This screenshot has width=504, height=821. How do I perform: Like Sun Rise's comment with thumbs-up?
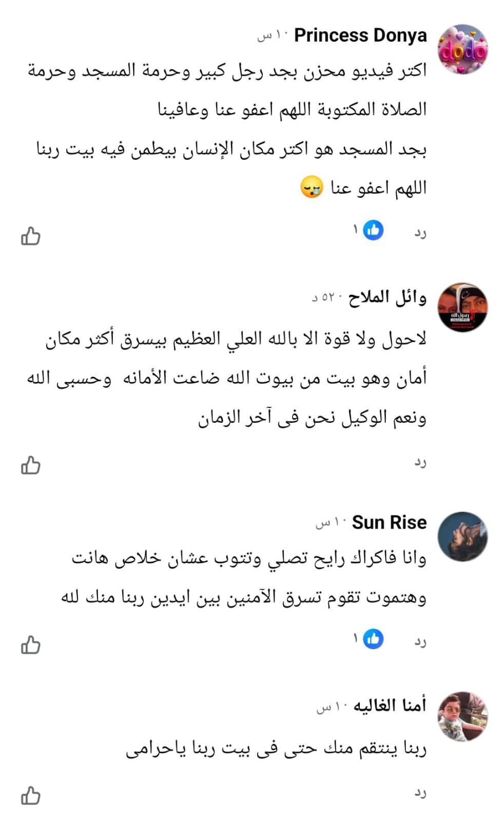[x=30, y=645]
